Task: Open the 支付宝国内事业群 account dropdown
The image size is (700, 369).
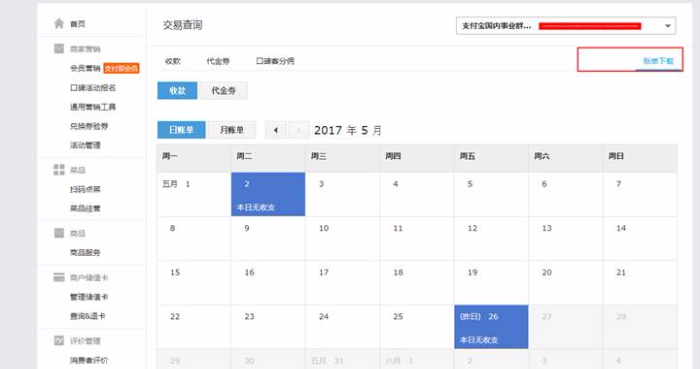Action: [566, 26]
